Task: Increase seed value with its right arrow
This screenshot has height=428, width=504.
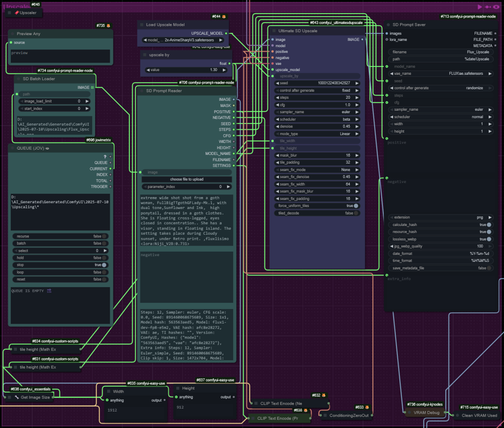Action: click(357, 83)
